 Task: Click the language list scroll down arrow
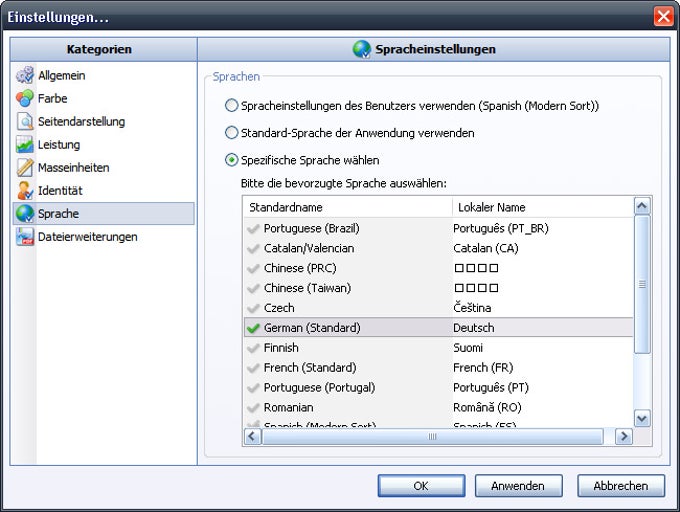(642, 418)
